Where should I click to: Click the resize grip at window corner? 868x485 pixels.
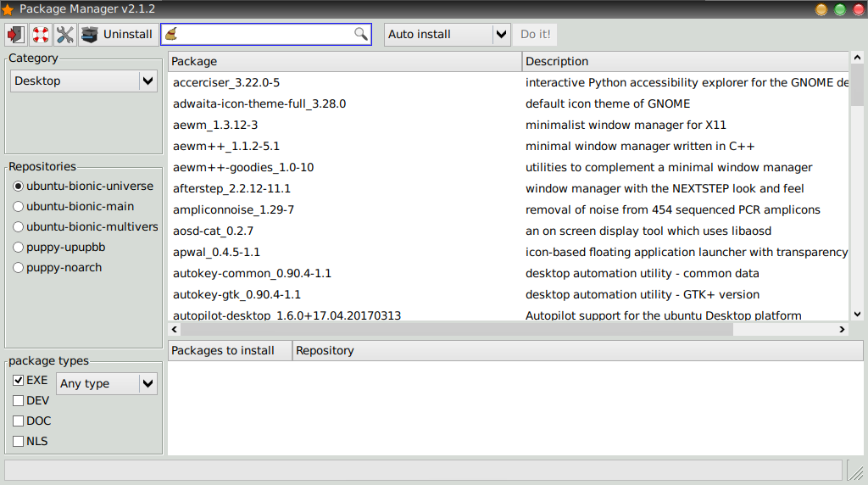point(856,471)
